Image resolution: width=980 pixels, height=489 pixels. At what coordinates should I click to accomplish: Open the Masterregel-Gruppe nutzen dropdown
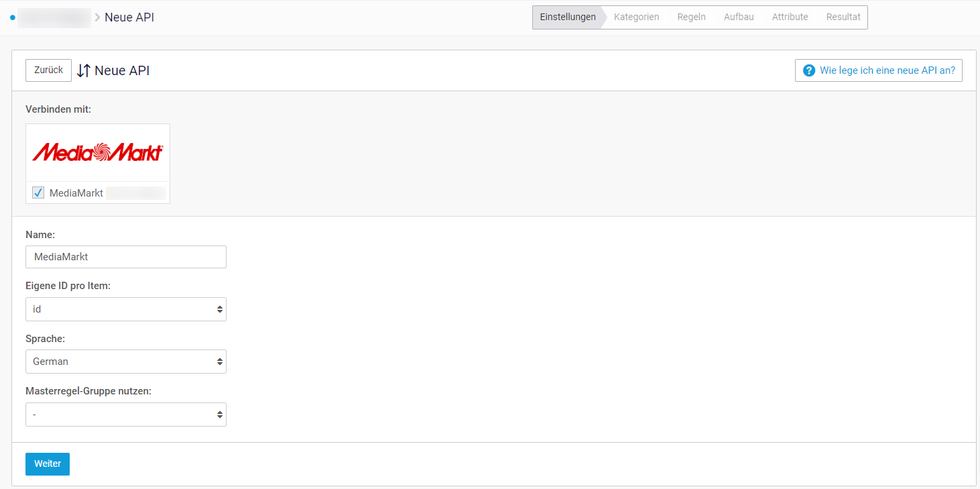(x=126, y=415)
